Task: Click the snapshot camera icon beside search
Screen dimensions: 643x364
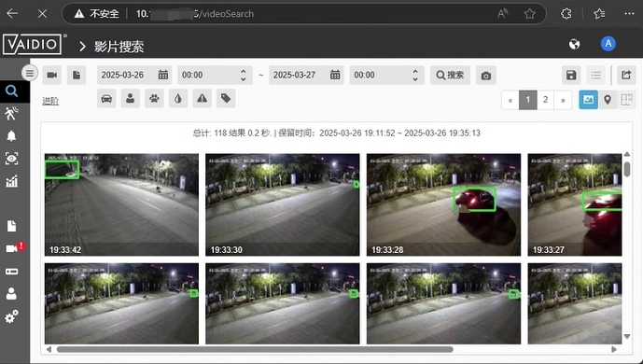Action: point(486,76)
